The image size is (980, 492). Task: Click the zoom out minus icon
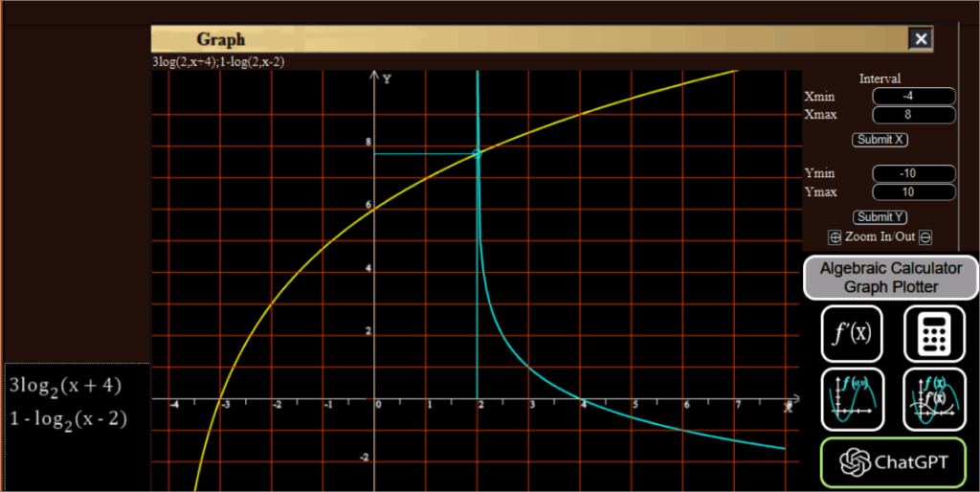925,237
